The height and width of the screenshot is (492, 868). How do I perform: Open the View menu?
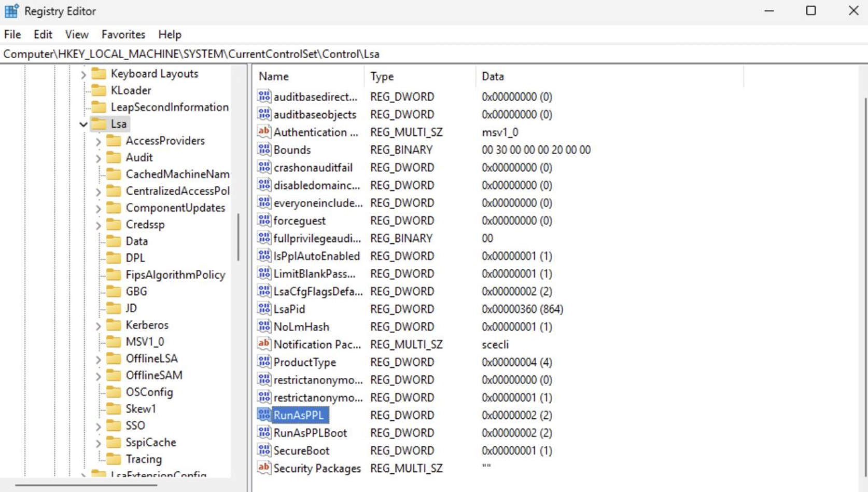(76, 34)
